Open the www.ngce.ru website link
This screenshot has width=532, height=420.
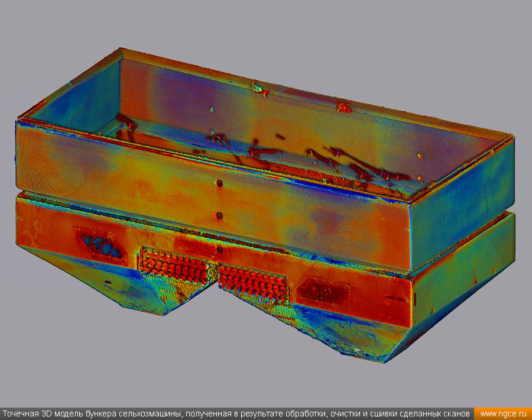(x=503, y=413)
